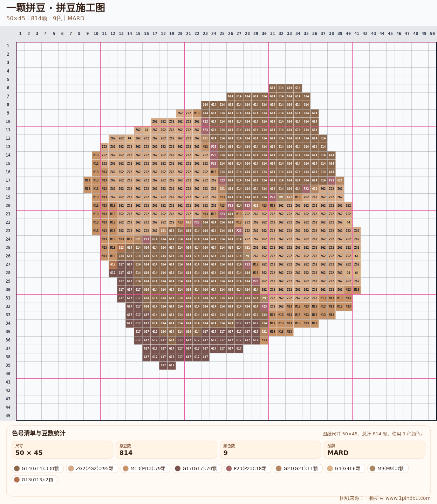Click the M13 color swatch in legend

tap(126, 469)
